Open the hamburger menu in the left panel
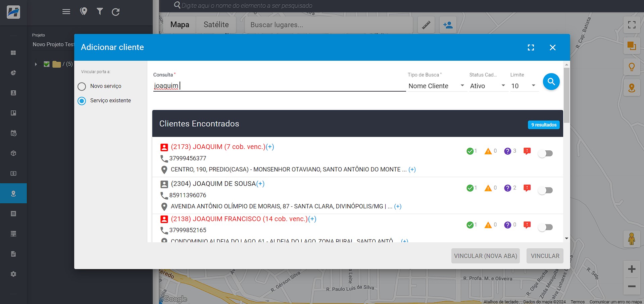The image size is (644, 304). (66, 12)
